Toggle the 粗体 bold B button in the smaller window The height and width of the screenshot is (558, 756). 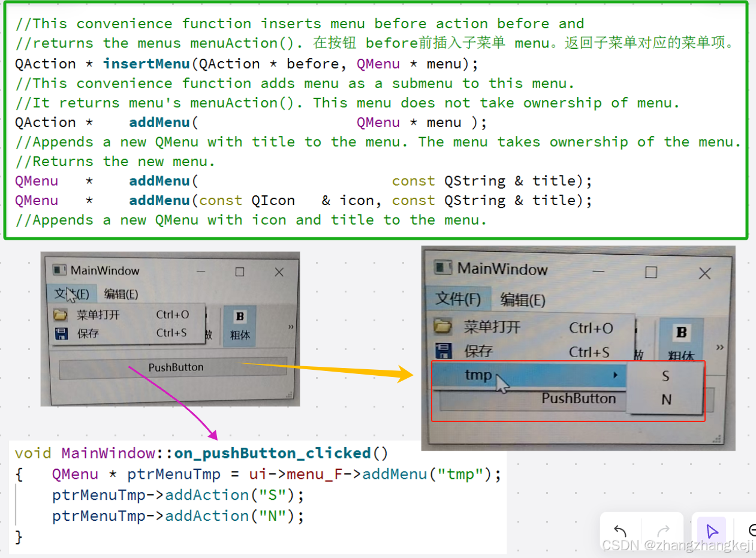pos(240,325)
